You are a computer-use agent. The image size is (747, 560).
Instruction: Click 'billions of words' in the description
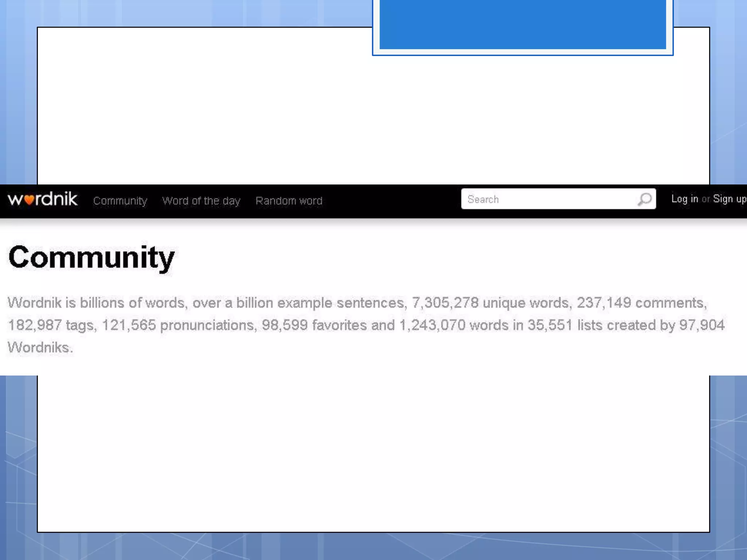click(x=132, y=303)
